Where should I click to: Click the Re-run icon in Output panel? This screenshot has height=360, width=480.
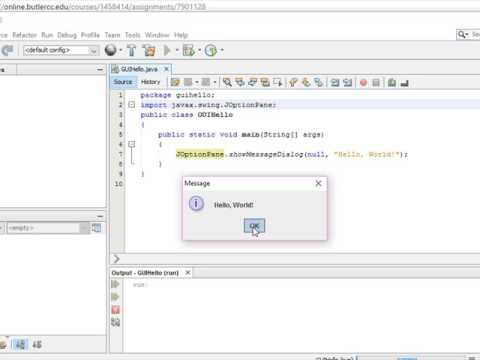point(115,284)
